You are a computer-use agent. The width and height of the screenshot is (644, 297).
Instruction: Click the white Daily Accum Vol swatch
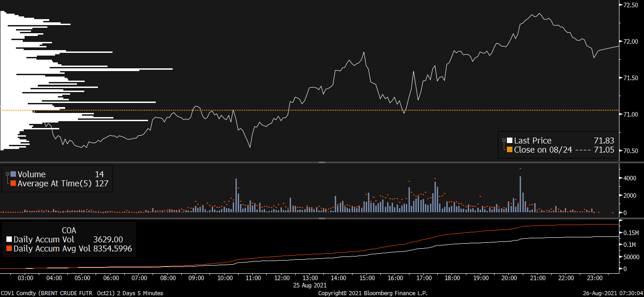click(10, 240)
